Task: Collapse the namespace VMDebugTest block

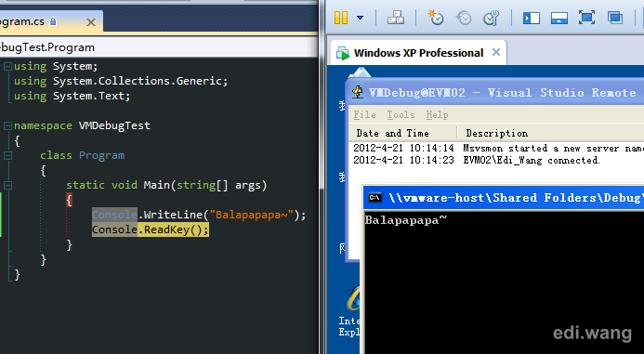Action: 7,125
